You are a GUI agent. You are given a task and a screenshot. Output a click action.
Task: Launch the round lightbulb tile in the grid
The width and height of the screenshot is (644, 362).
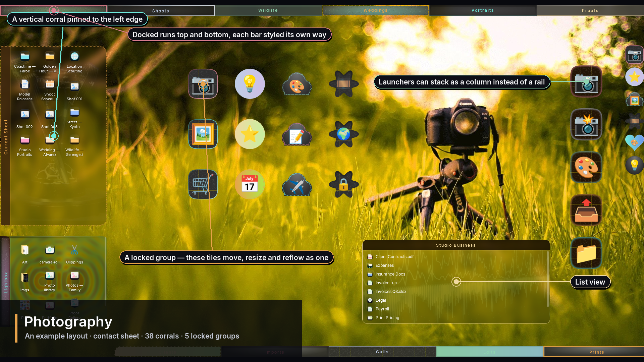tap(250, 84)
